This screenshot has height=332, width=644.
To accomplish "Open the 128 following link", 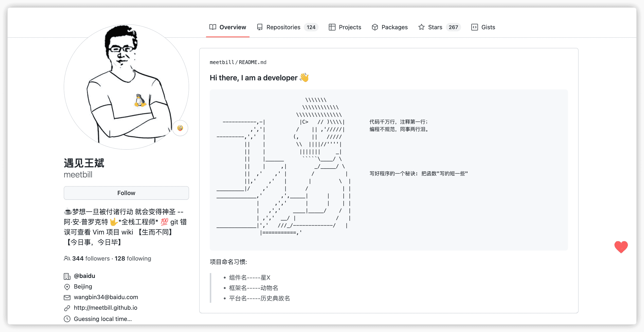I will (x=133, y=258).
